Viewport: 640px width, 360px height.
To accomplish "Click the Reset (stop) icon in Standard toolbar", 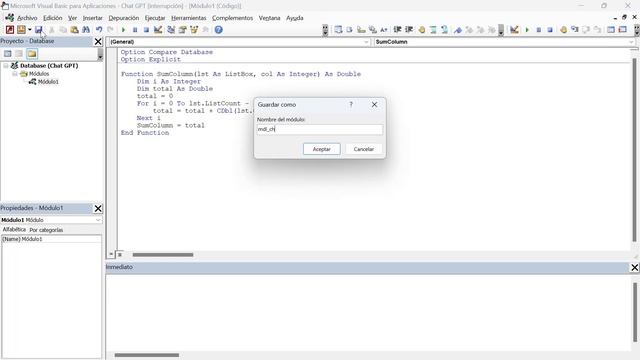I will [146, 30].
